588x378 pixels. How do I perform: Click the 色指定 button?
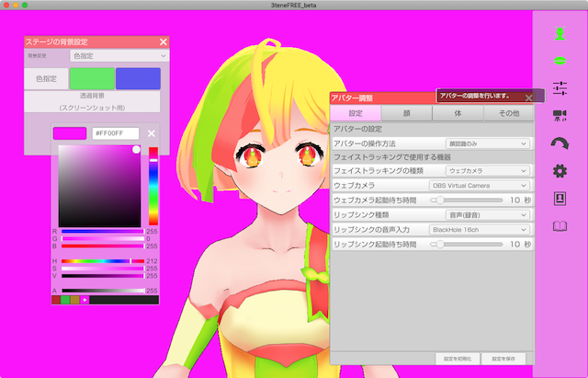47,79
